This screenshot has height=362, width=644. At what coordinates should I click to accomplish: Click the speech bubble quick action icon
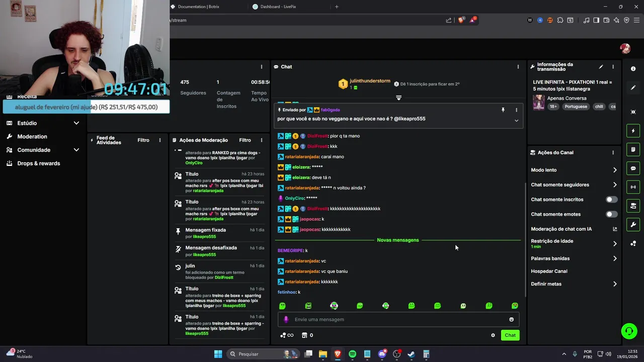coord(633,168)
